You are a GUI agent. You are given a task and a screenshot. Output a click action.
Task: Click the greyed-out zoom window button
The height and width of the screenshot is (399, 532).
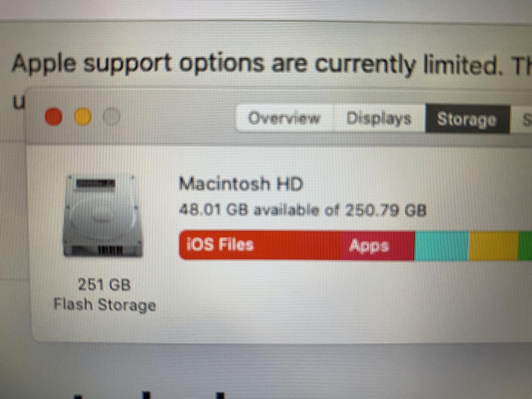click(x=112, y=117)
